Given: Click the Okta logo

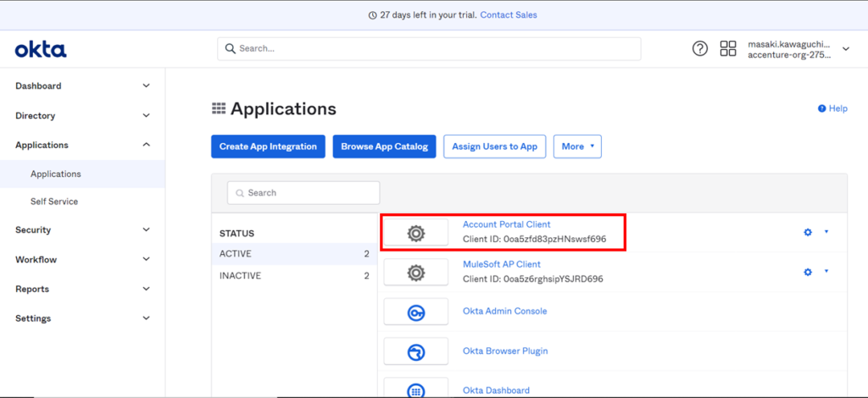Looking at the screenshot, I should (40, 49).
